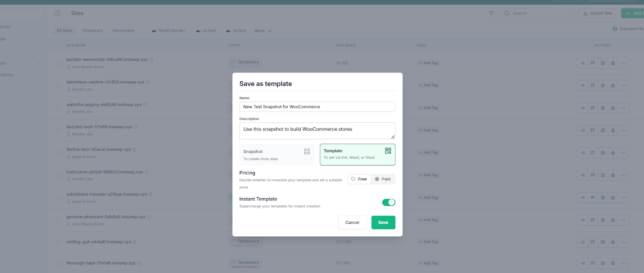Click the green flag icon for subsidized-hamster site
Image resolution: width=644 pixels, height=273 pixels.
point(592,198)
